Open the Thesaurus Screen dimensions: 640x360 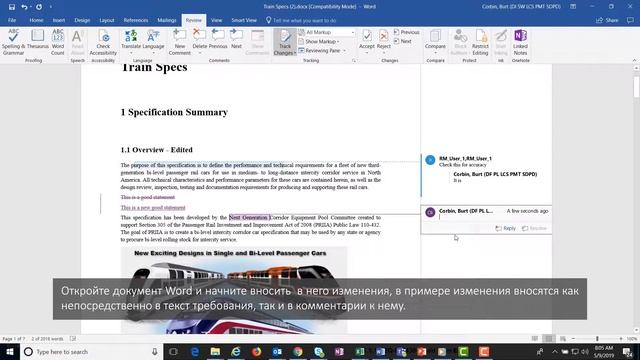pyautogui.click(x=38, y=40)
